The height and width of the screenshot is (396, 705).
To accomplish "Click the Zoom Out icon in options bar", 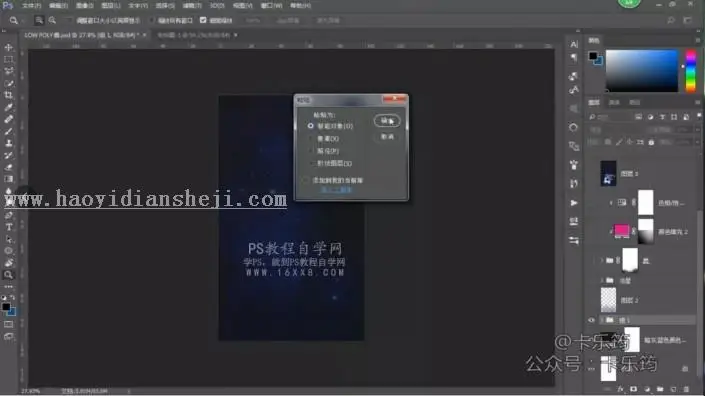I will click(52, 20).
